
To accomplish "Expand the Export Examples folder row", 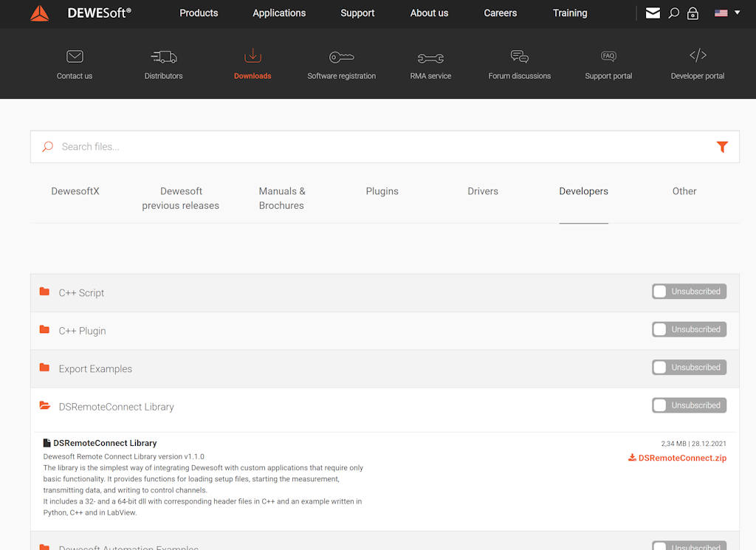I will point(385,368).
